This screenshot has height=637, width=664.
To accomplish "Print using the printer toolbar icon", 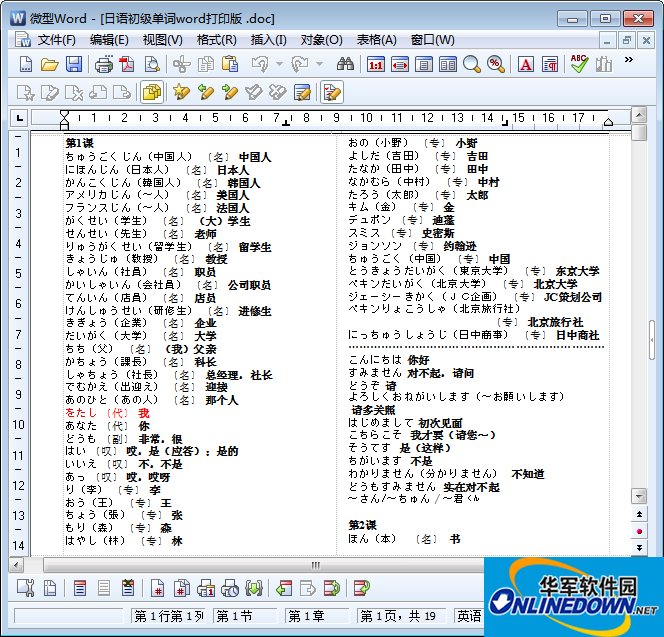I will pos(104,64).
